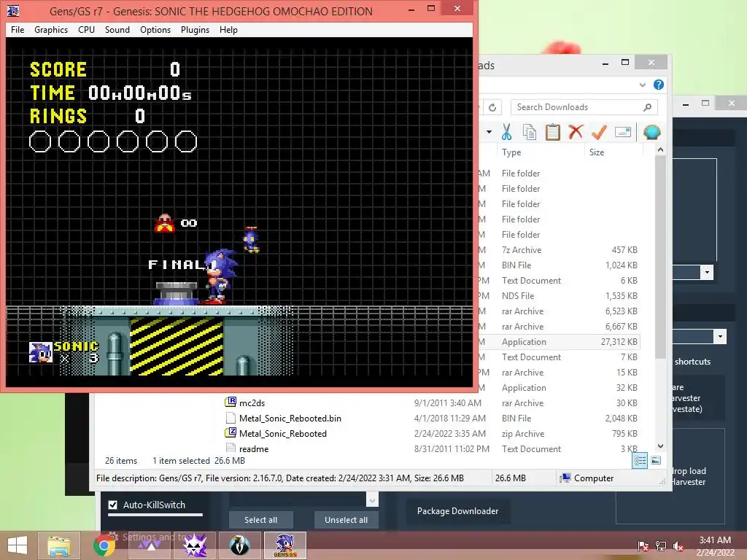
Task: Open the CPU menu in Gens/GS
Action: pyautogui.click(x=86, y=29)
